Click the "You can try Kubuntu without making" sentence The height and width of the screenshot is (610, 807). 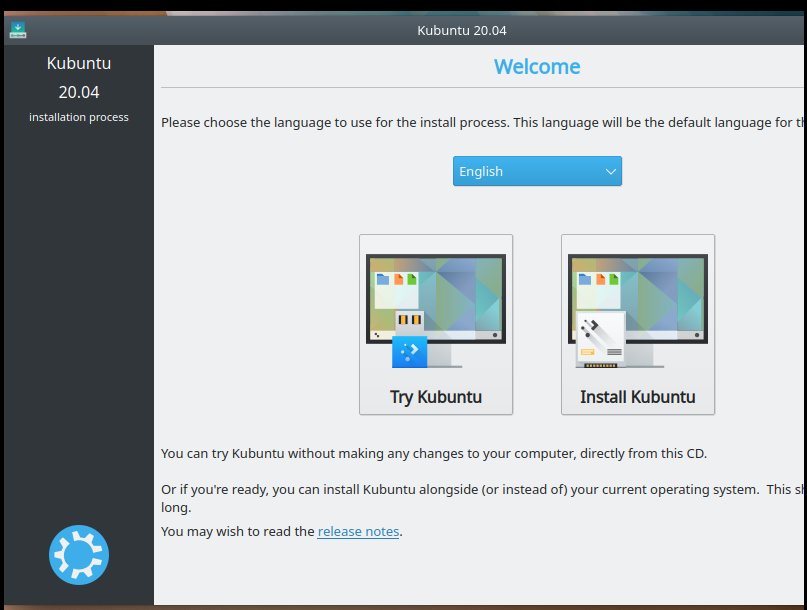click(434, 454)
